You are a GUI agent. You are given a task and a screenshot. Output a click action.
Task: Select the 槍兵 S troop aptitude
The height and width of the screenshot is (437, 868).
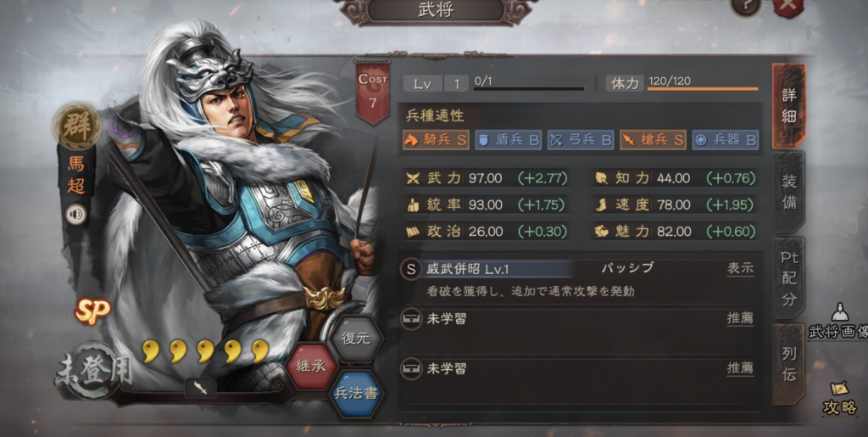pyautogui.click(x=653, y=140)
